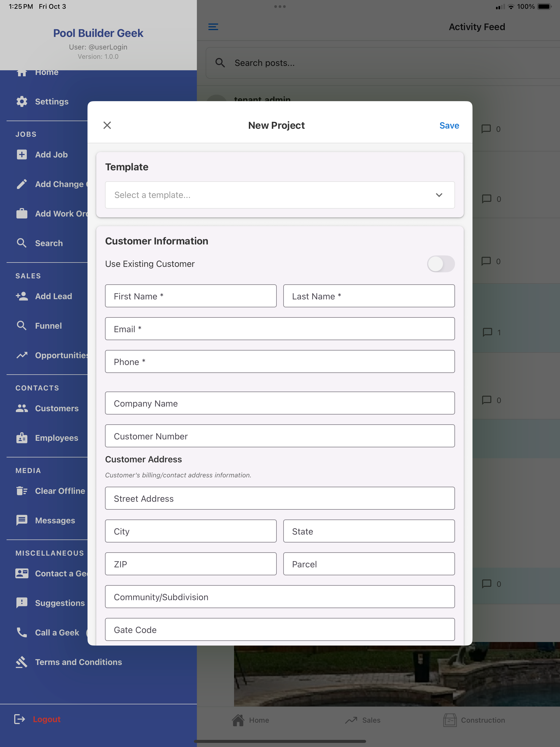Toggle the hamburger menu icon
Viewport: 560px width, 747px height.
213,27
